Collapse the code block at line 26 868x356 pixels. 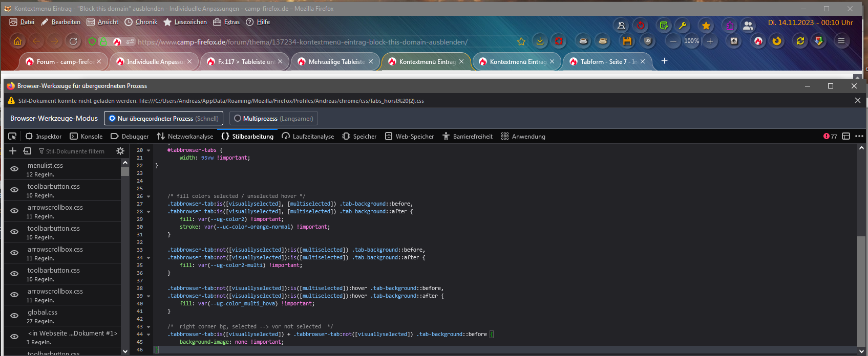[x=149, y=196]
